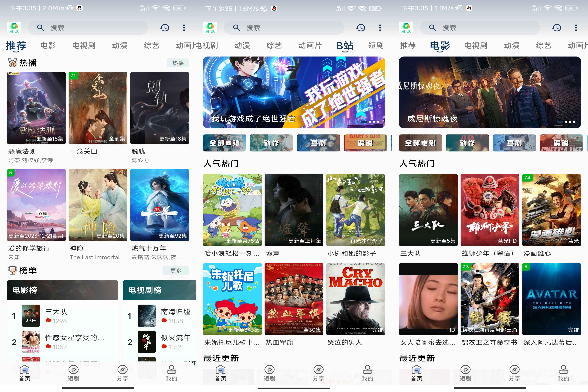Open 我玩游戏成了绝世强者 banner
588x392 pixels.
pyautogui.click(x=294, y=92)
